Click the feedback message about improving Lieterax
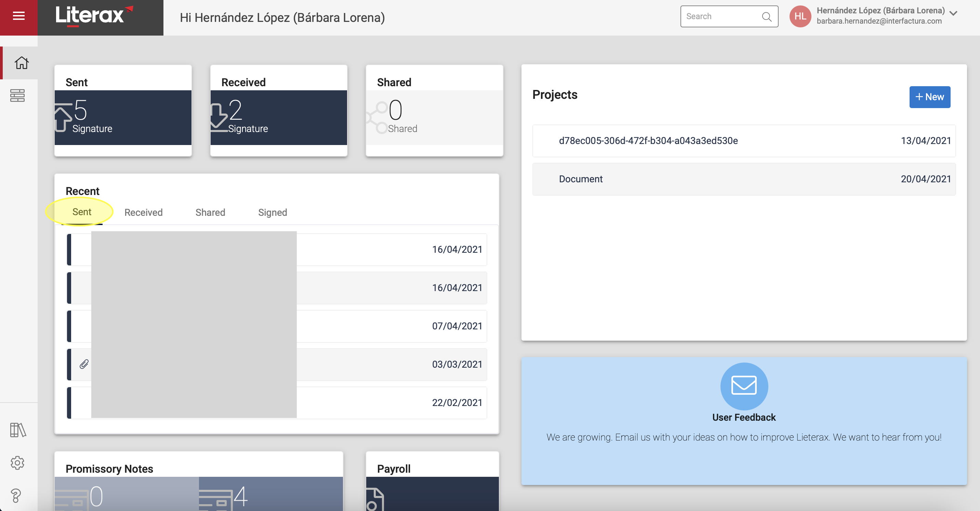Image resolution: width=980 pixels, height=511 pixels. pyautogui.click(x=744, y=437)
